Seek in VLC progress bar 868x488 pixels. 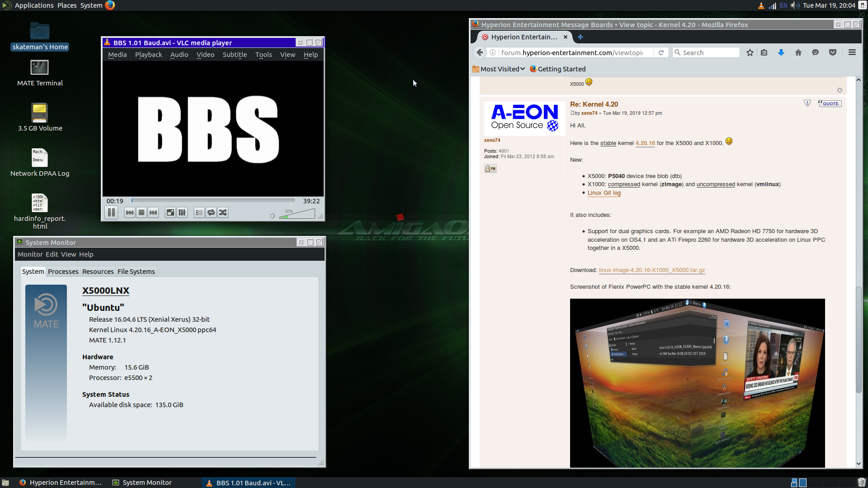[x=213, y=201]
